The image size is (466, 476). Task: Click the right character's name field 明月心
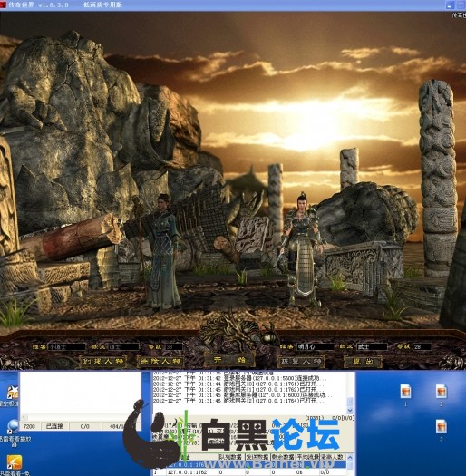[x=315, y=346]
